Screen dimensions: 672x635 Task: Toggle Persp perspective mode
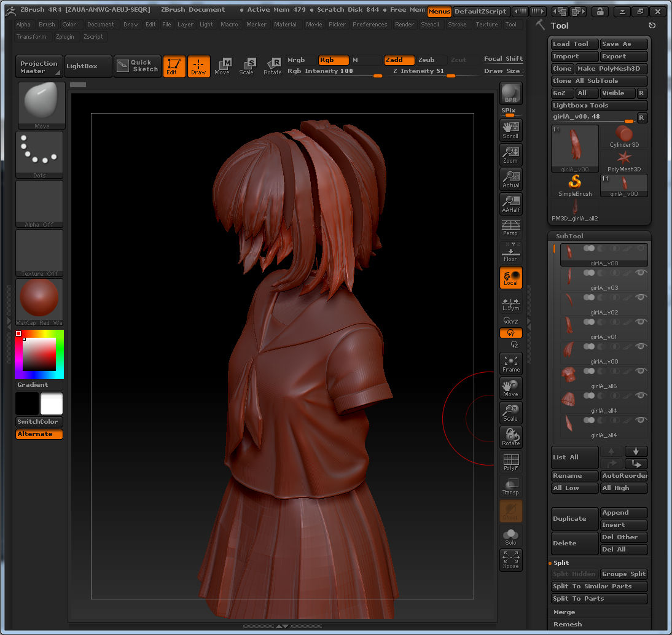[x=510, y=226]
